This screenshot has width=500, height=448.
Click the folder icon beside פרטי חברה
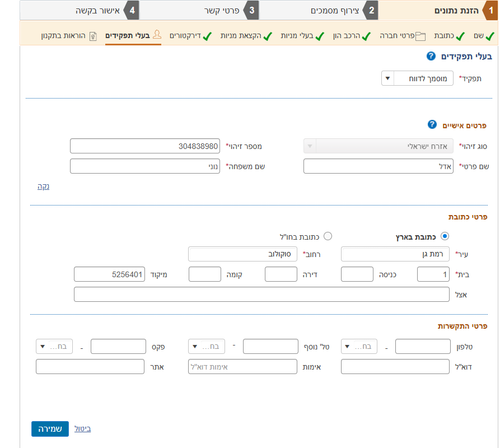click(420, 36)
